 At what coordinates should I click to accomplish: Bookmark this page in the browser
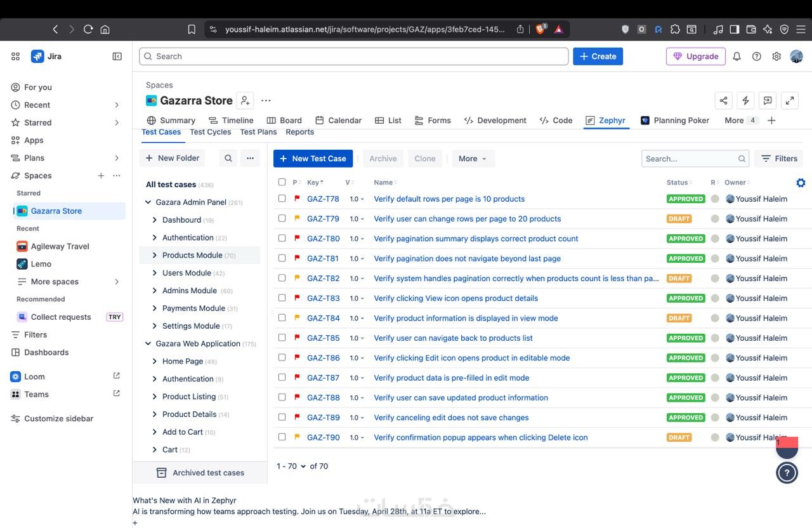[x=192, y=29]
